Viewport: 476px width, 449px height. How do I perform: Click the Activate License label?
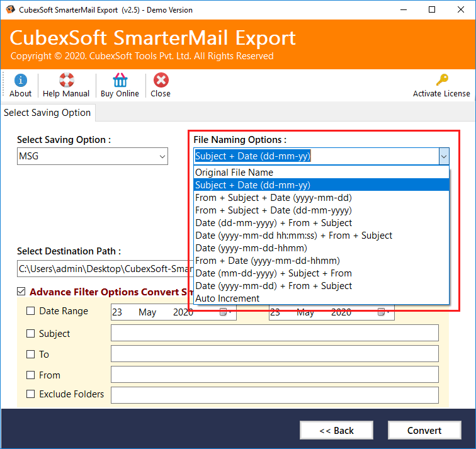441,93
